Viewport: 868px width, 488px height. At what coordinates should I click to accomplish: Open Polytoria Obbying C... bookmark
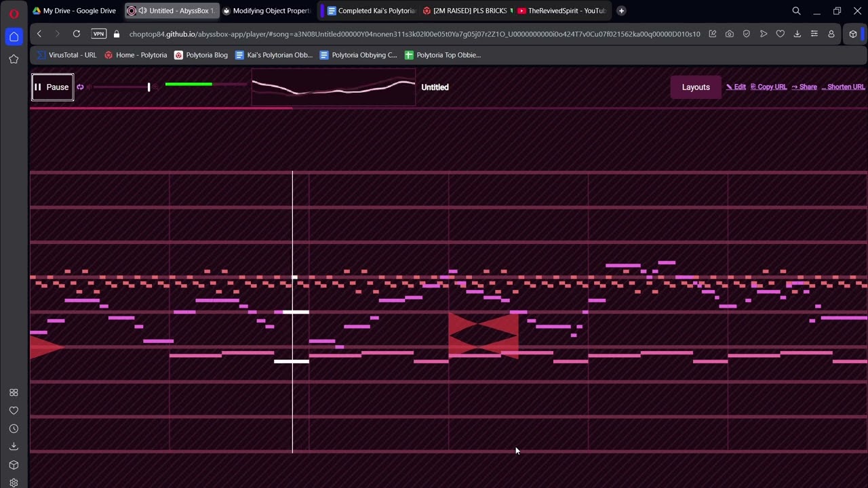(358, 55)
